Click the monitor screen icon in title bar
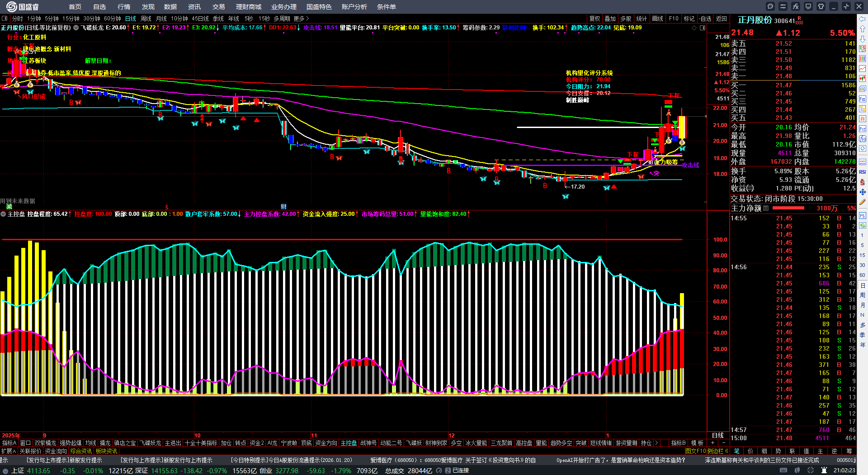Screen dimensions: 868x475 point(808,6)
